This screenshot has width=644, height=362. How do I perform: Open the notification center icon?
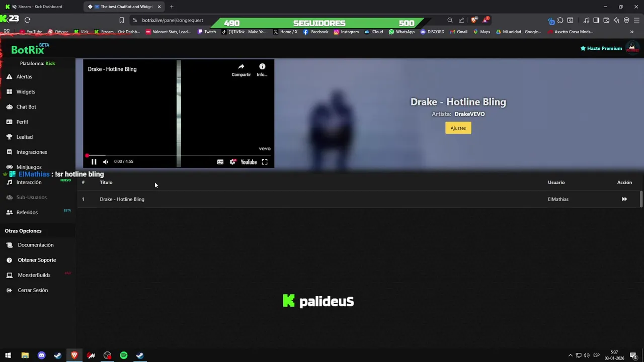point(633,355)
